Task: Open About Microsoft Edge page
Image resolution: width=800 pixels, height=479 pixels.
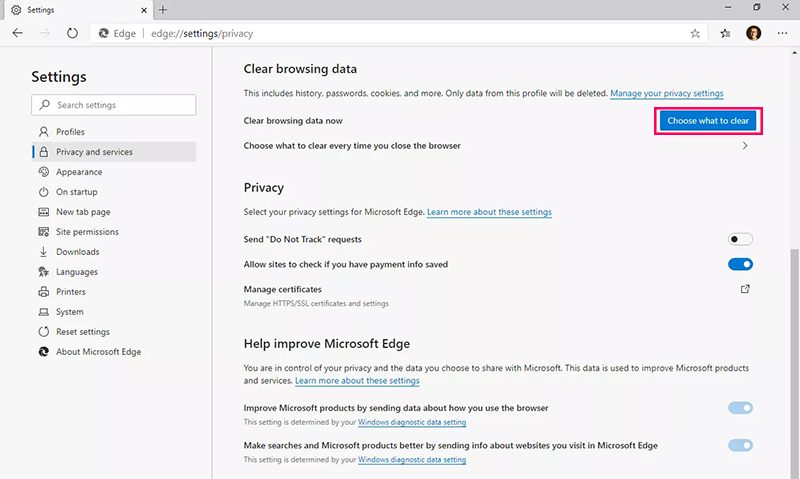Action: 114,351
